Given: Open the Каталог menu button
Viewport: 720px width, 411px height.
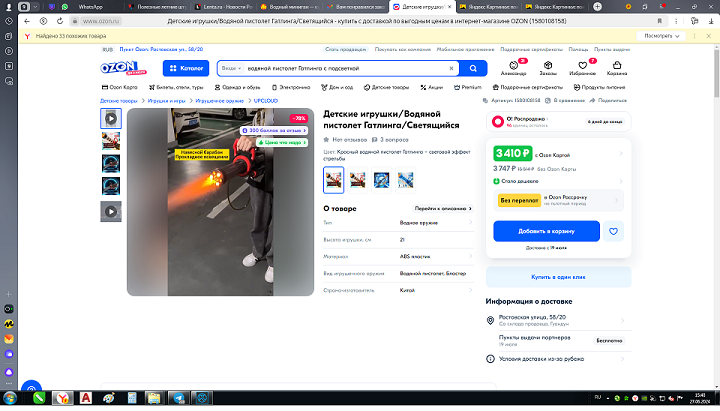Looking at the screenshot, I should coord(186,68).
